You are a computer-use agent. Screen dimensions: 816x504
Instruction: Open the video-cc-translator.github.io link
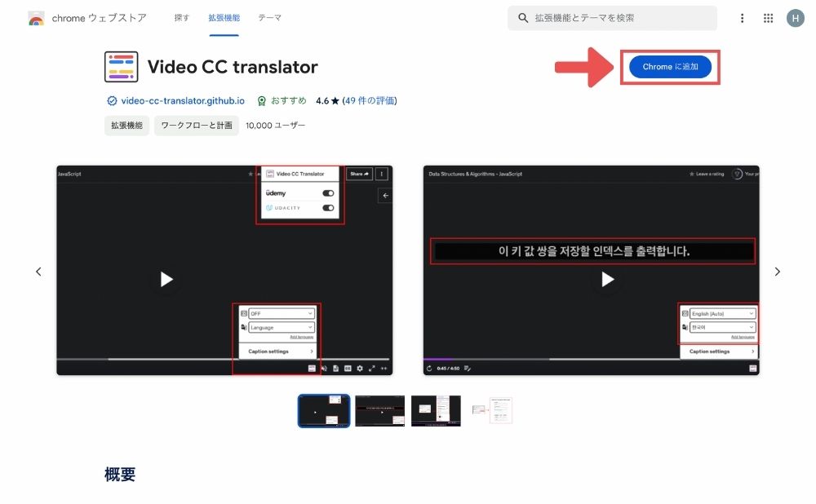(x=183, y=100)
